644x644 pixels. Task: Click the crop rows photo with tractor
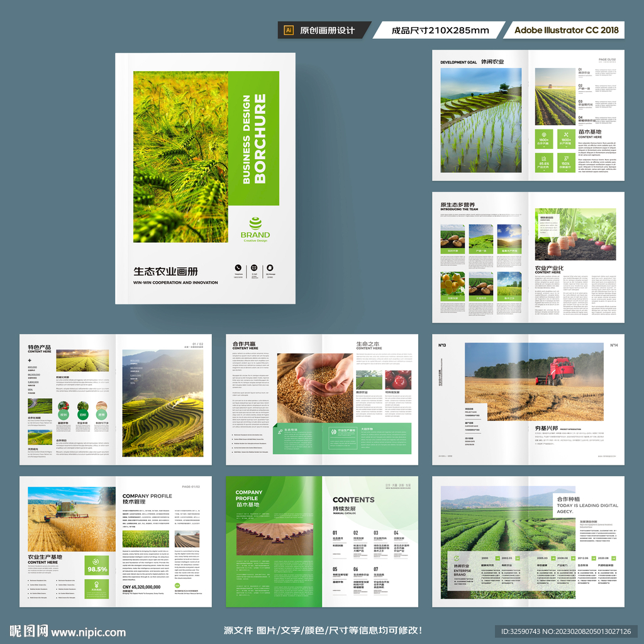click(x=555, y=96)
